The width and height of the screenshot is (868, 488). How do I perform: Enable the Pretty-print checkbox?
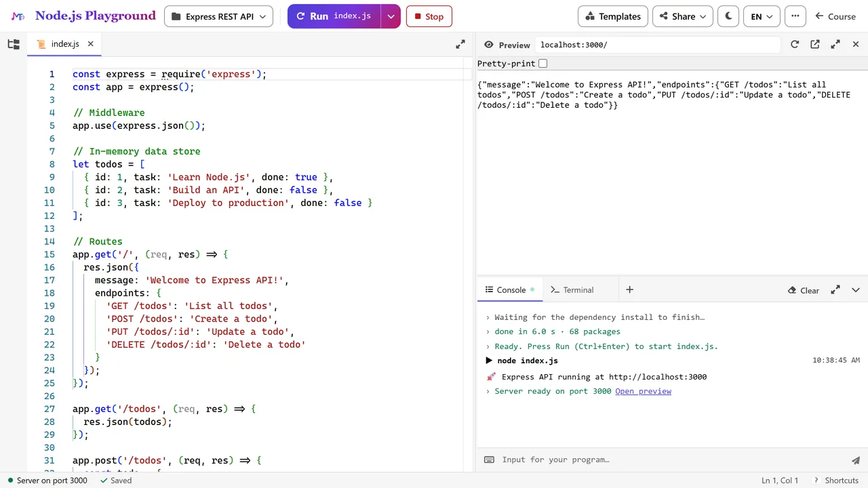point(542,64)
